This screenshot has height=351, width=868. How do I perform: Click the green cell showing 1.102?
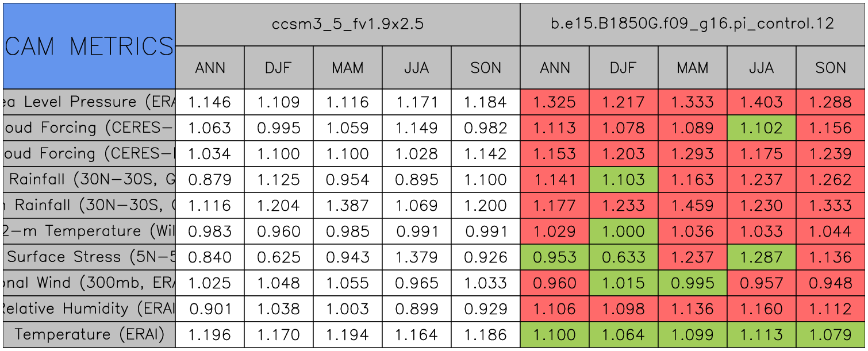(x=761, y=128)
